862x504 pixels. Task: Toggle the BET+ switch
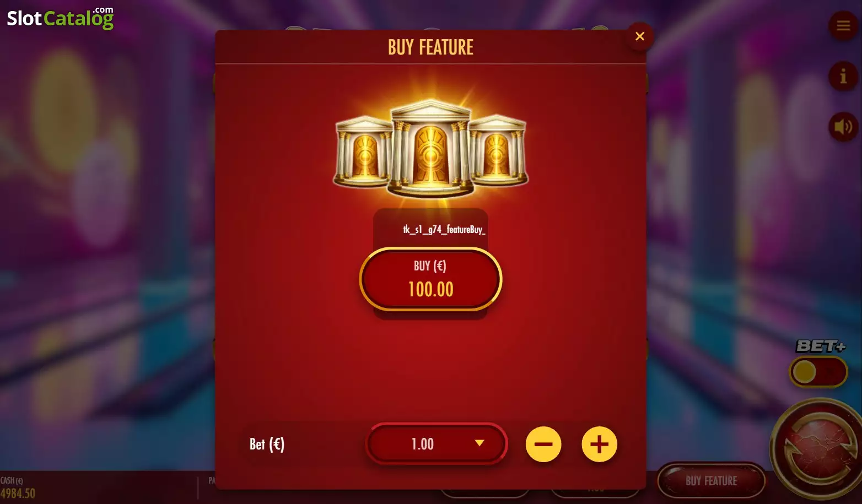tap(818, 372)
